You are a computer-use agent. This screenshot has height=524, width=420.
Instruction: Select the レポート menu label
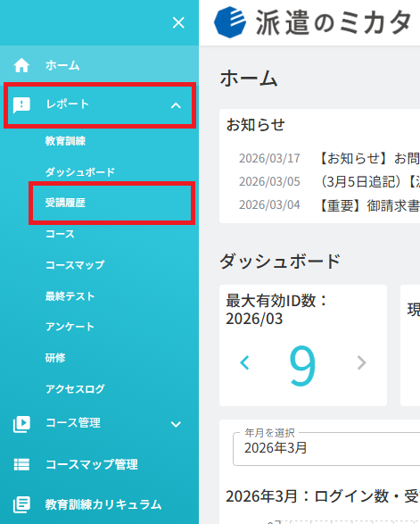pyautogui.click(x=67, y=104)
